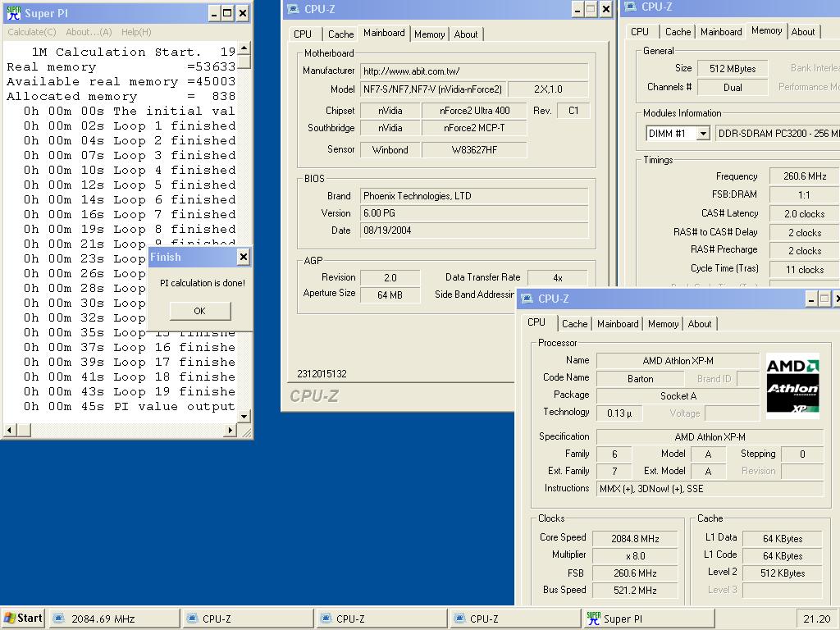Switch to About tab in Memory window
Viewport: 840px width, 630px height.
tap(802, 32)
